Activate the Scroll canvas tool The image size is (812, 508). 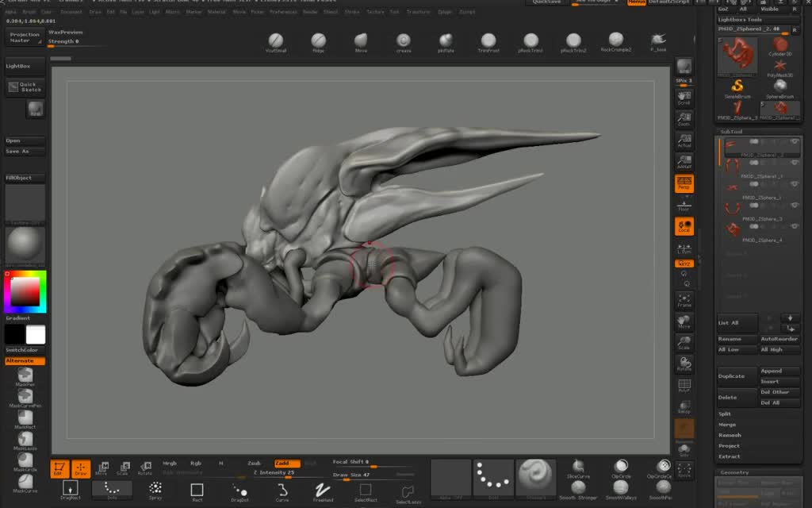684,98
